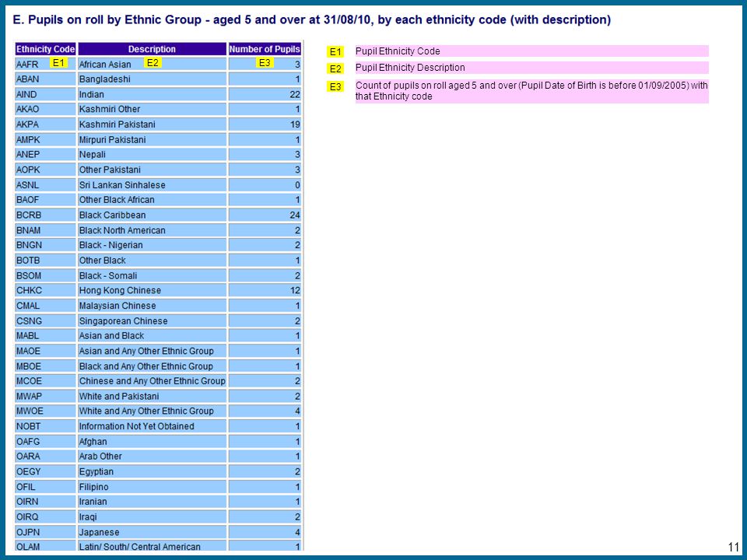Click the Description column header
The image size is (747, 560).
point(152,49)
